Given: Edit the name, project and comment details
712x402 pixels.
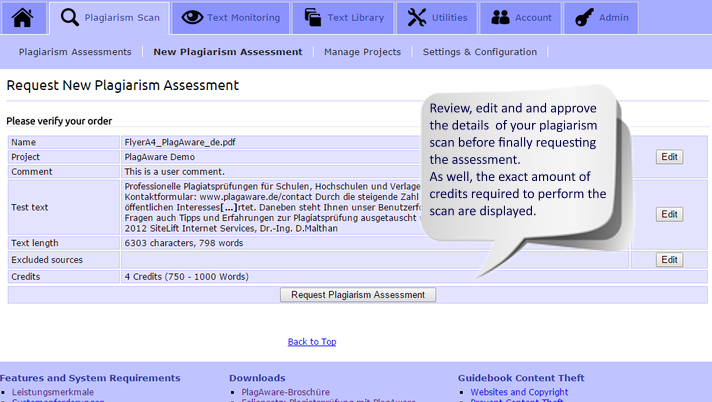Looking at the screenshot, I should pos(669,157).
